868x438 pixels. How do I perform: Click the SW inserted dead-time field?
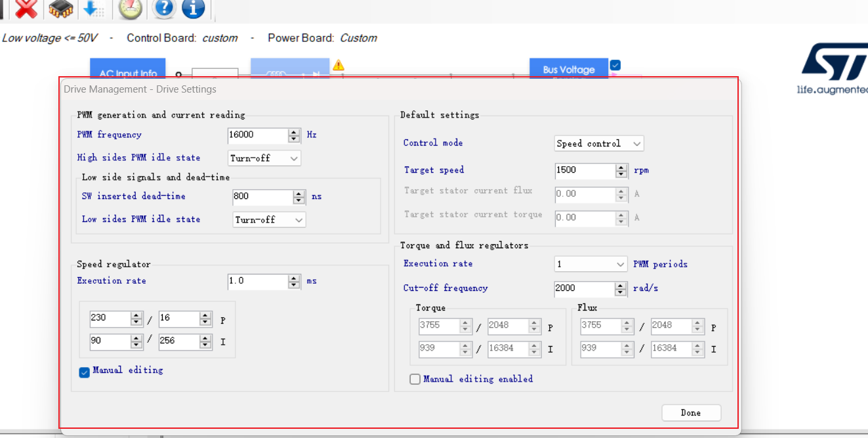coord(262,196)
